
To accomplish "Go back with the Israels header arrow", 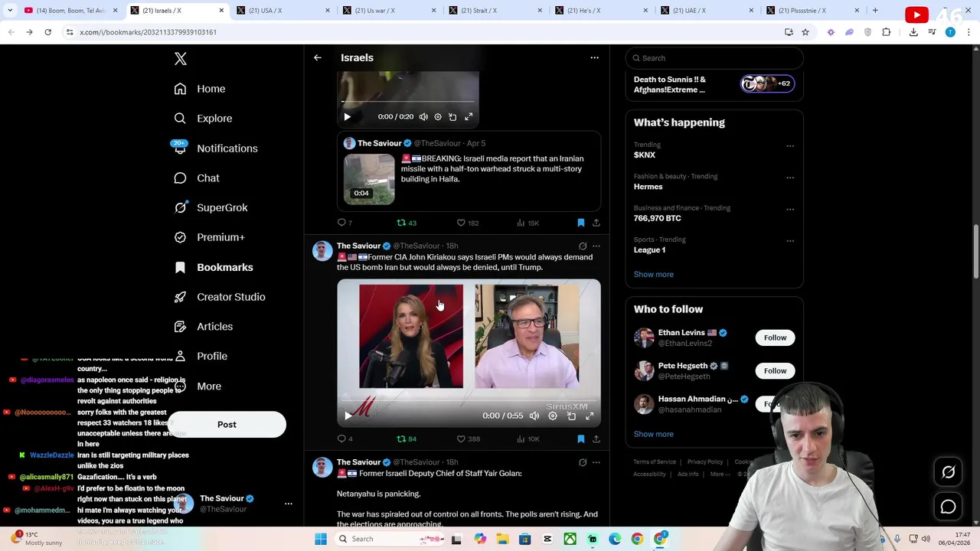I will pos(318,57).
